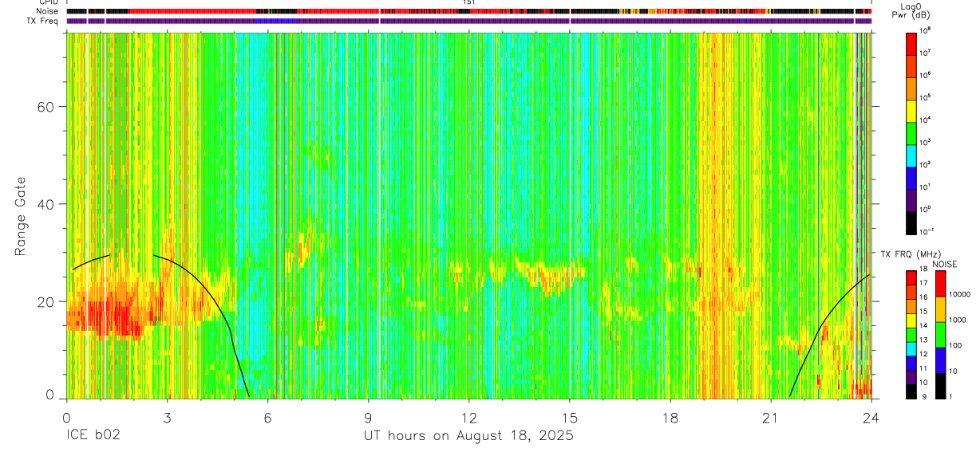
Task: Click the '1000' label on NOISE legend
Action: pos(959,320)
